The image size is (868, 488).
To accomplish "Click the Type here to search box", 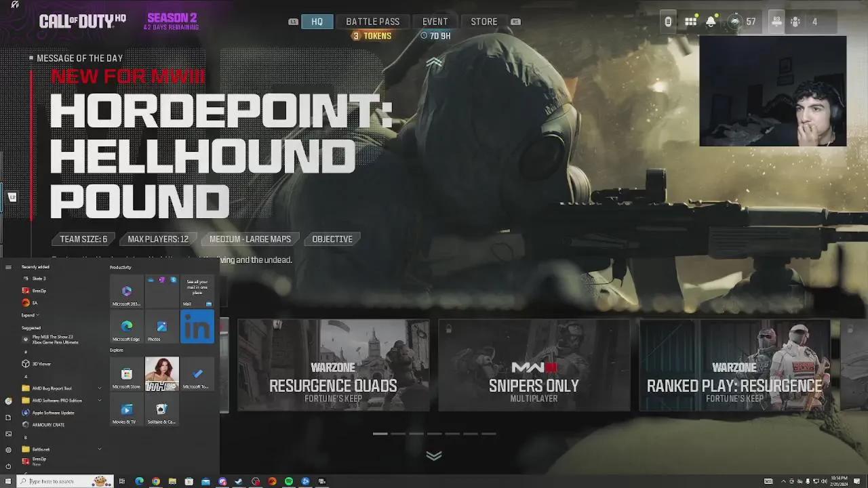I will [x=65, y=481].
